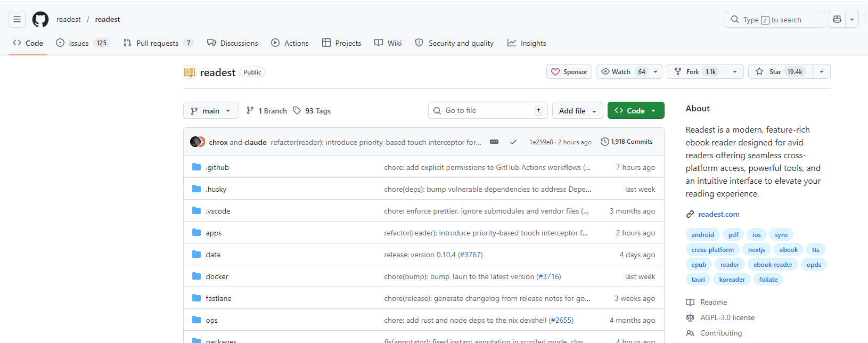Screen dimensions: 868x343
Task: Open claude author link
Action: (x=256, y=142)
